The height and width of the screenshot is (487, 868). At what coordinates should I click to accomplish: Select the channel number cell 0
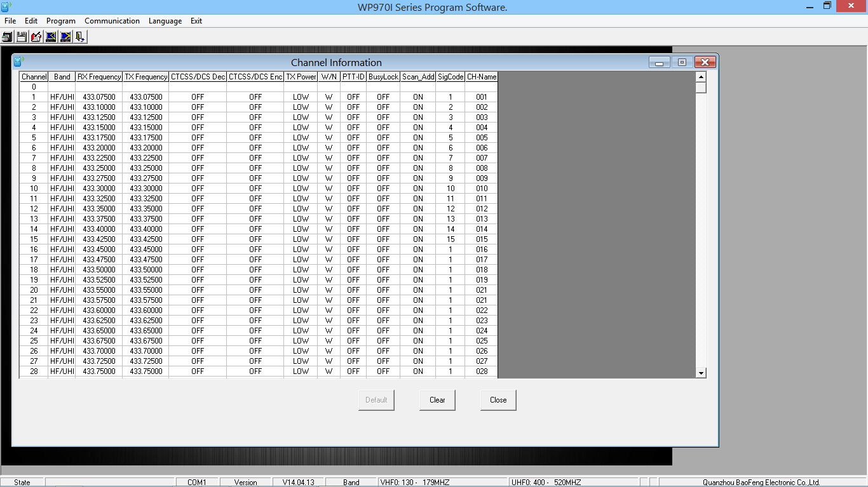[x=34, y=87]
